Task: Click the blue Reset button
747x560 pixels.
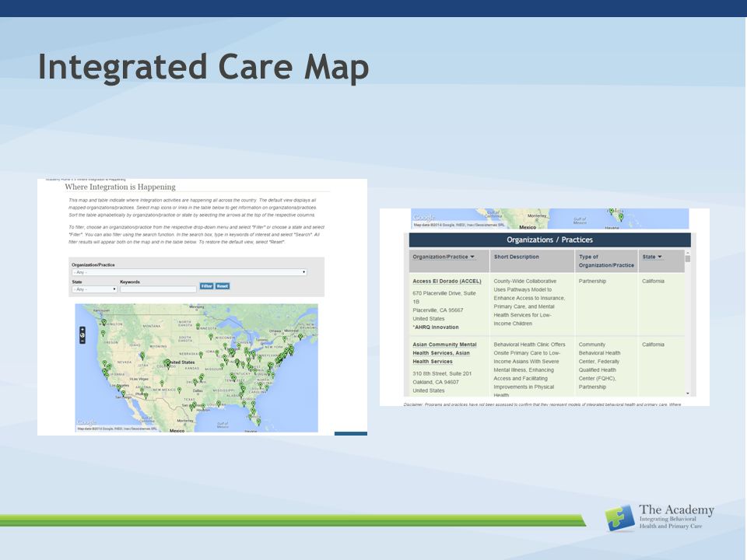Action: coord(223,286)
